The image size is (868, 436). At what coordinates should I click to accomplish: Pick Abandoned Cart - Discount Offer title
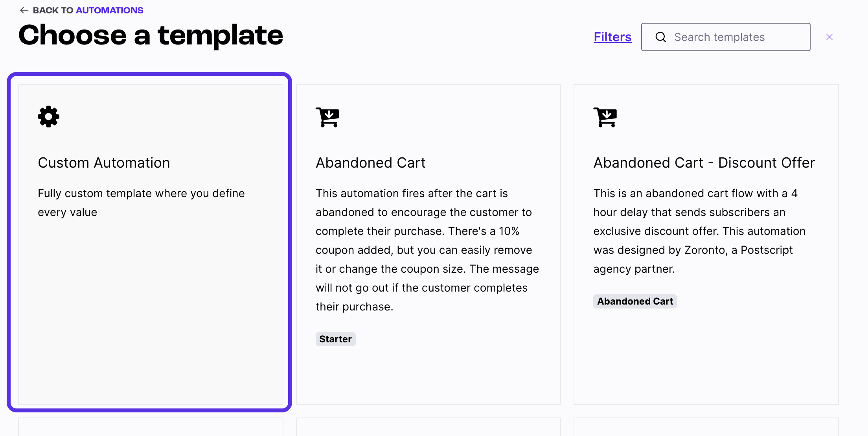click(x=704, y=163)
